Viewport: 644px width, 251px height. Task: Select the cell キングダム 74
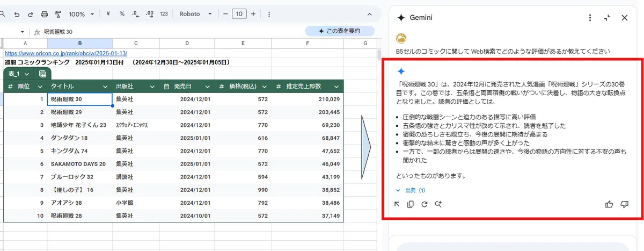pos(80,151)
